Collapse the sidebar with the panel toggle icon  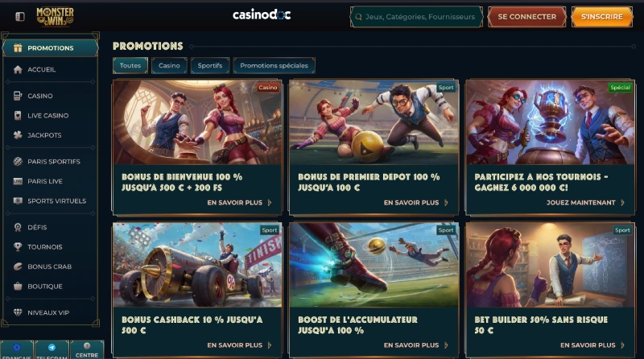[x=19, y=16]
